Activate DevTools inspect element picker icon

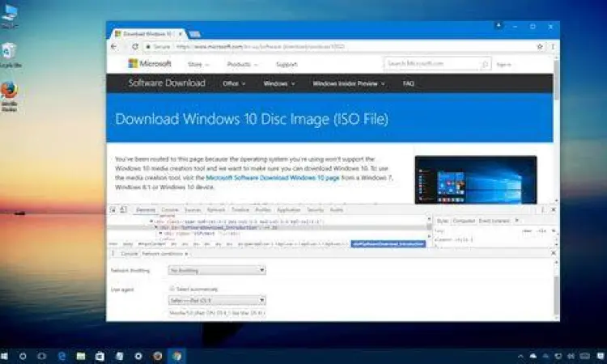113,210
